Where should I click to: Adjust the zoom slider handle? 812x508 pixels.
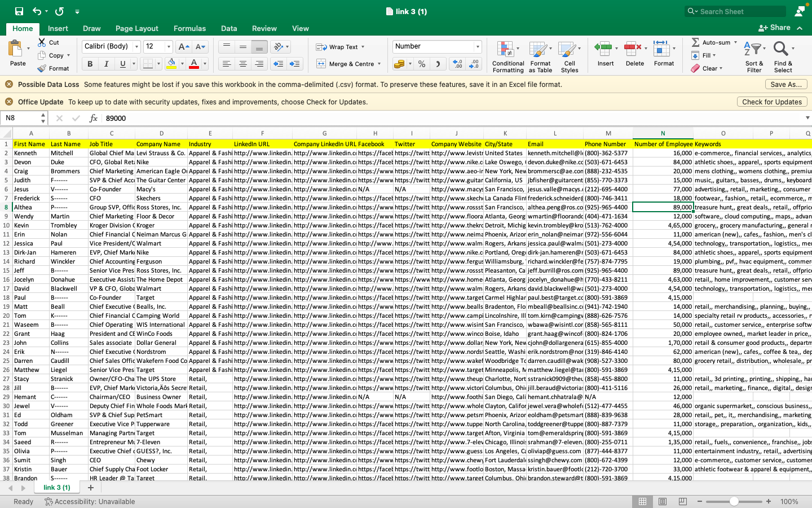[x=734, y=501]
